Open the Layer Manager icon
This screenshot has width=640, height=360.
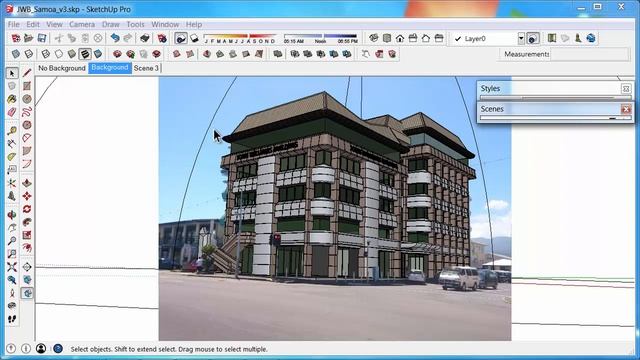coord(533,38)
